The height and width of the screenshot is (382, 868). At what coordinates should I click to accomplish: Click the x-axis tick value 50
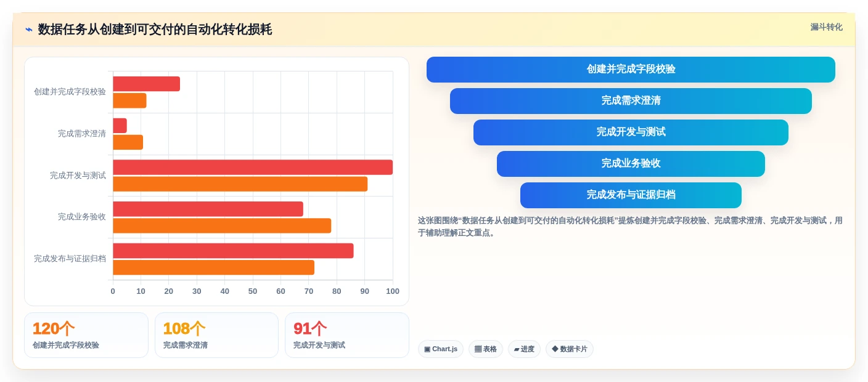(x=253, y=291)
